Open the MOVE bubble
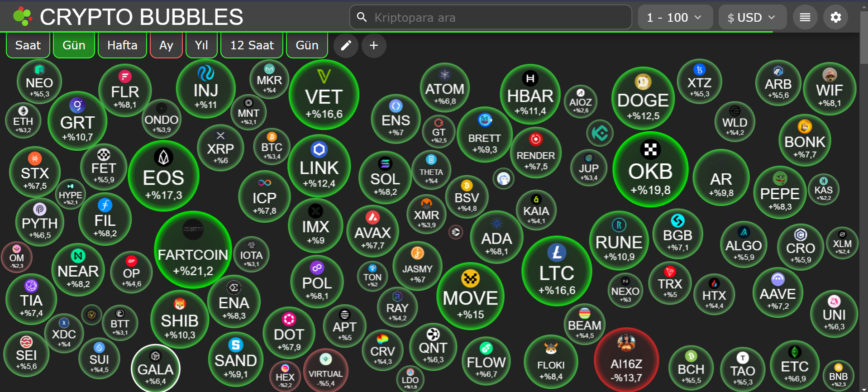This screenshot has height=392, width=868. [470, 296]
